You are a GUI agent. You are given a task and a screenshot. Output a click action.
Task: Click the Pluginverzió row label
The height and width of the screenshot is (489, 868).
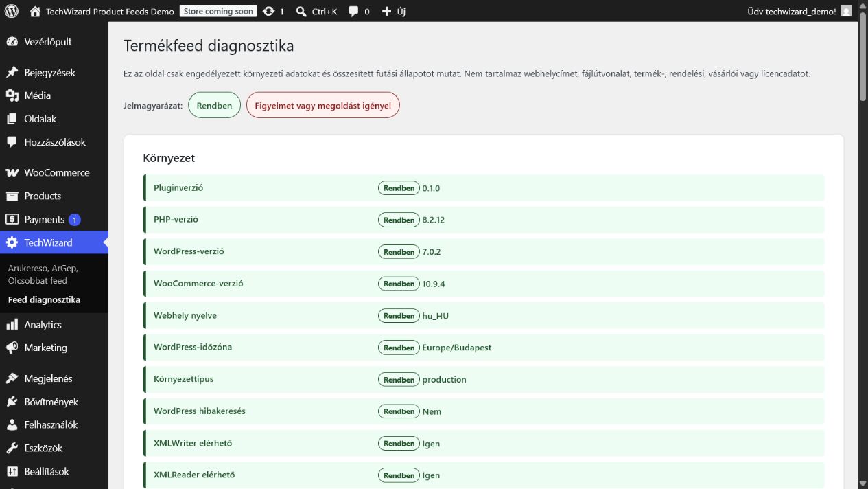click(178, 188)
